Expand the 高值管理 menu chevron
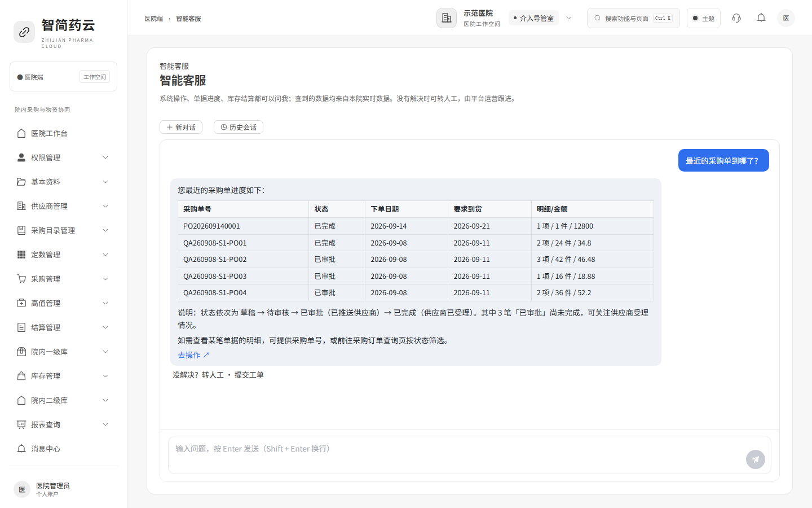This screenshot has width=812, height=508. 105,303
